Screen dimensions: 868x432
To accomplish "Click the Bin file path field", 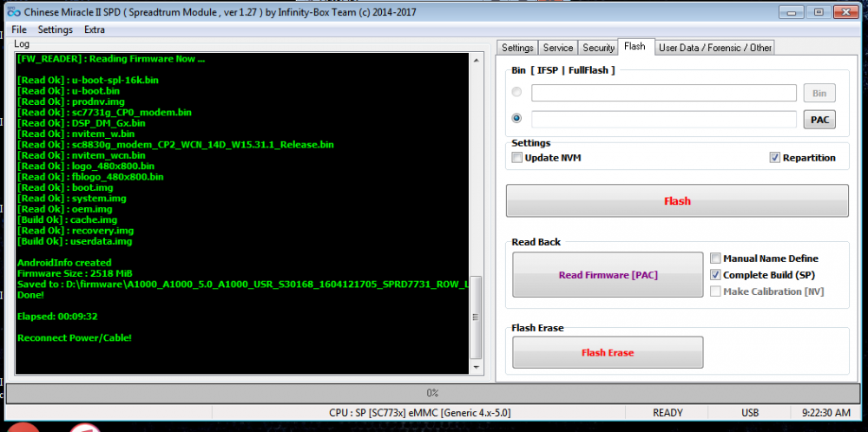I will (664, 93).
